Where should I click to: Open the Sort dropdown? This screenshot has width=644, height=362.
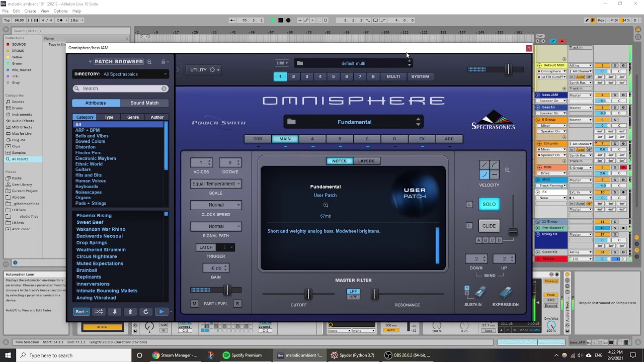tap(80, 312)
